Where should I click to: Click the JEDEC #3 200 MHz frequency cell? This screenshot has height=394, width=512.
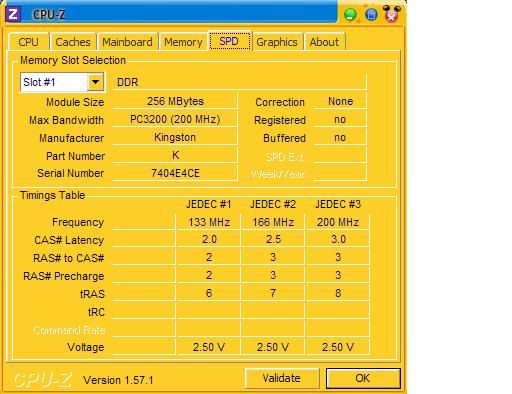338,222
